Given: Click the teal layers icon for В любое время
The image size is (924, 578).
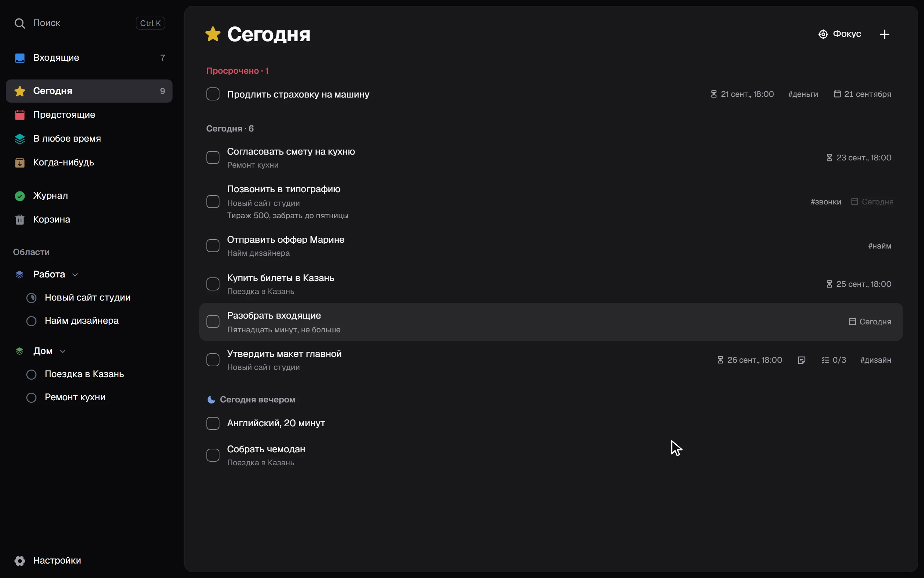Looking at the screenshot, I should click(x=19, y=139).
